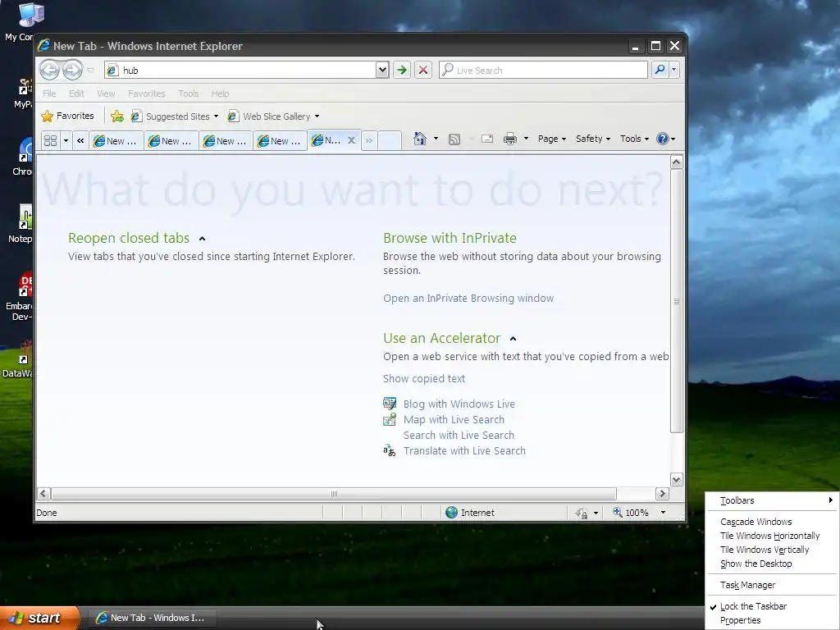
Task: Open search provider dropdown arrow
Action: [x=674, y=70]
